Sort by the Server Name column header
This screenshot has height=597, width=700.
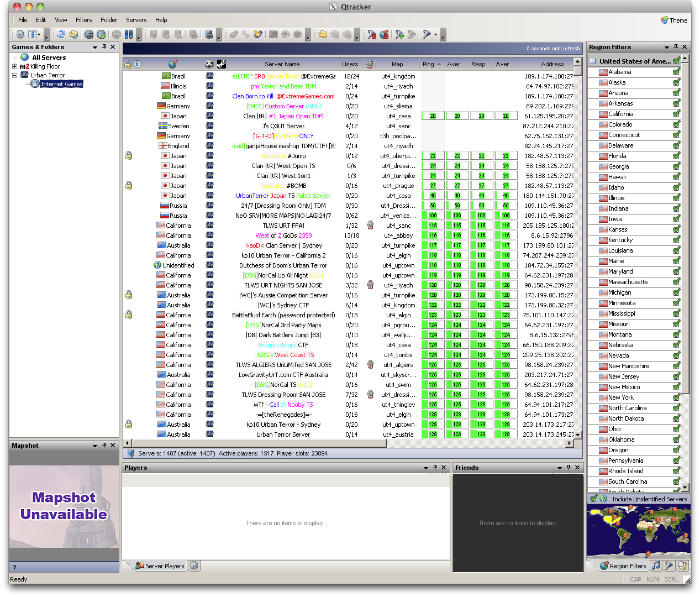click(x=282, y=64)
